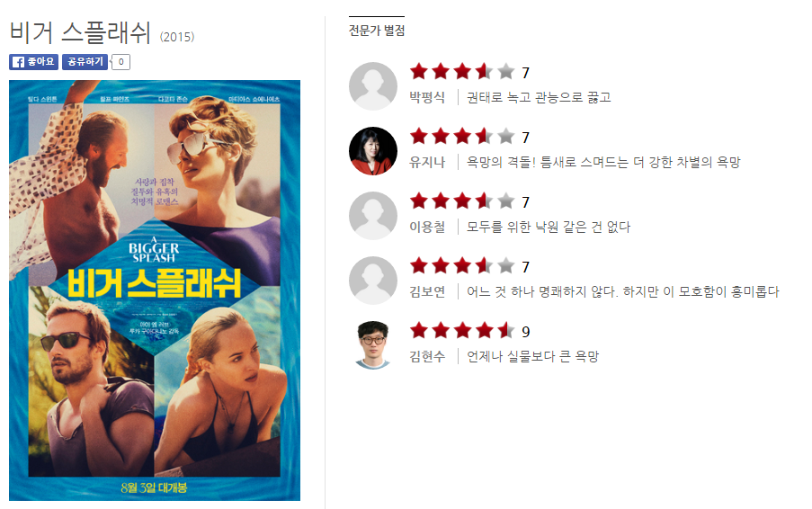Click reviewer 이용철's default avatar icon
This screenshot has width=812, height=509.
[373, 216]
